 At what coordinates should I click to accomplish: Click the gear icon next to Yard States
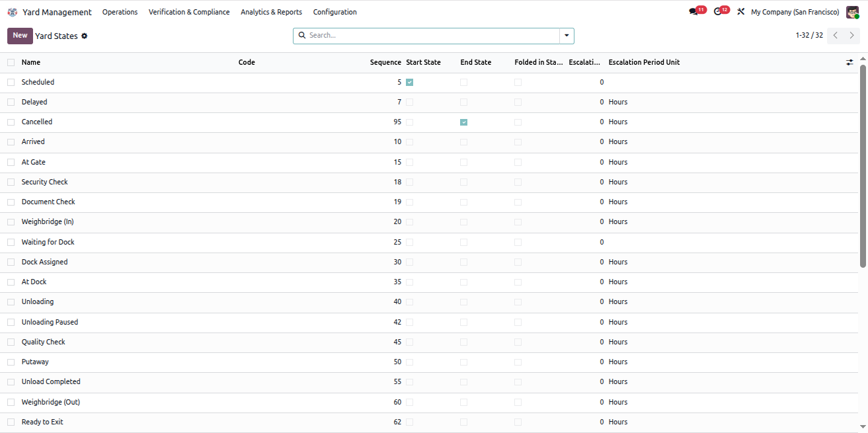84,36
